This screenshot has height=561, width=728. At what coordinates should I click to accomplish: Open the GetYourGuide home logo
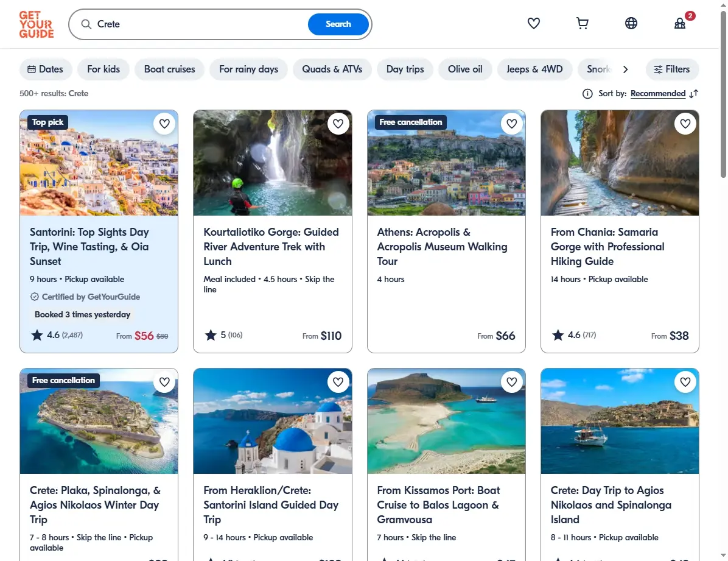36,24
